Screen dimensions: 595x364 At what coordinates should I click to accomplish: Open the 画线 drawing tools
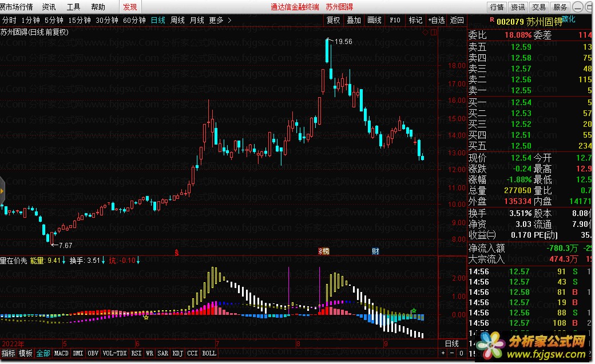tap(374, 20)
